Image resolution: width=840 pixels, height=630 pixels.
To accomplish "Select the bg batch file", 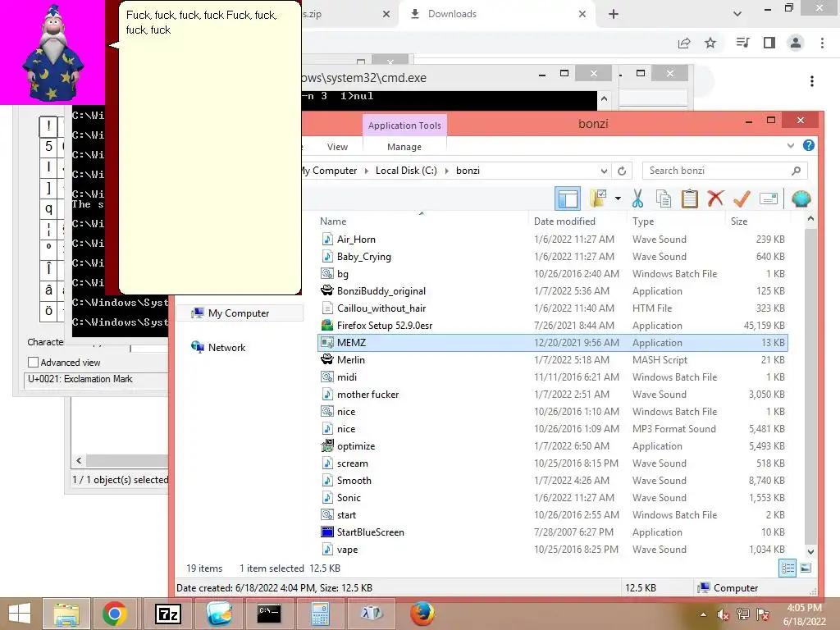I will pyautogui.click(x=342, y=274).
